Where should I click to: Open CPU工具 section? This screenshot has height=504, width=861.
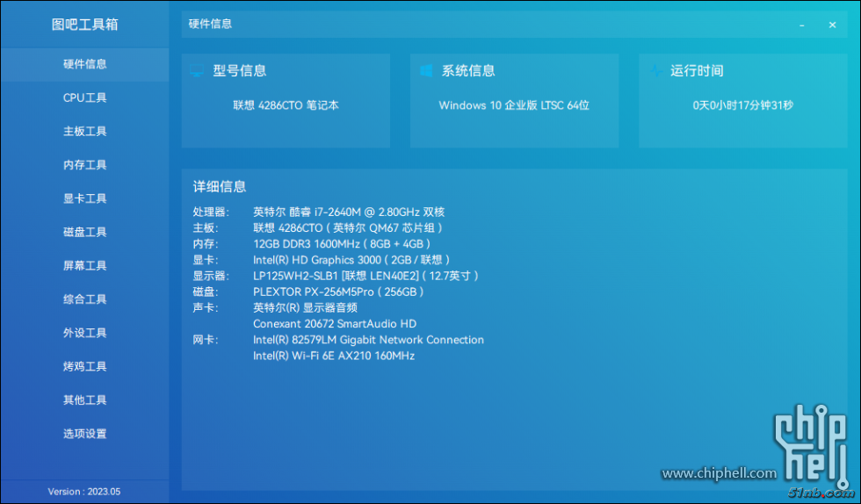[84, 97]
